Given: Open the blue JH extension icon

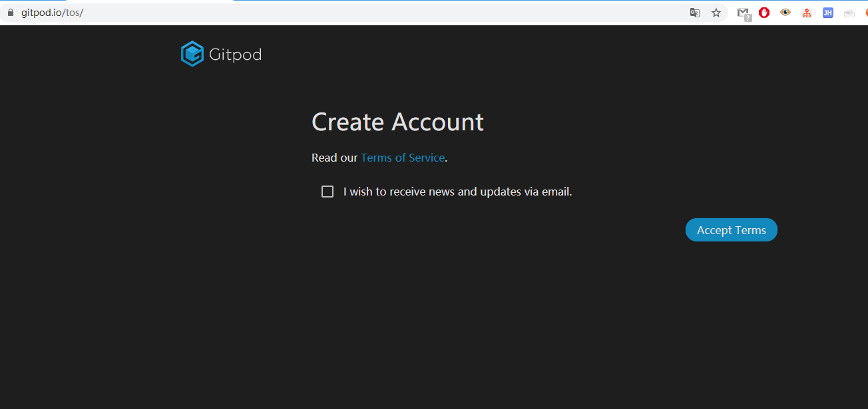Looking at the screenshot, I should pyautogui.click(x=828, y=12).
